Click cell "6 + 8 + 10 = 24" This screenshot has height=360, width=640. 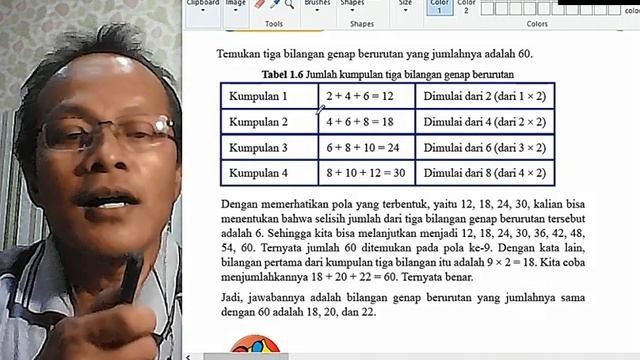coord(367,147)
